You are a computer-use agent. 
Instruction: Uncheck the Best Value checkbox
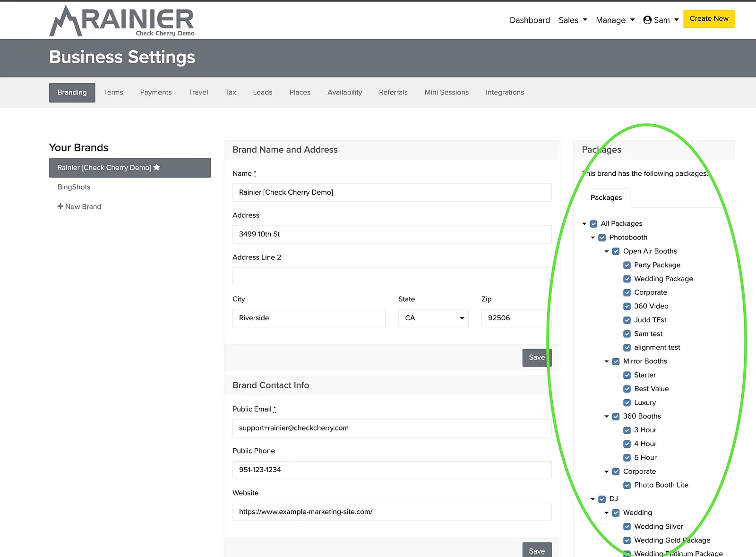[x=627, y=389]
